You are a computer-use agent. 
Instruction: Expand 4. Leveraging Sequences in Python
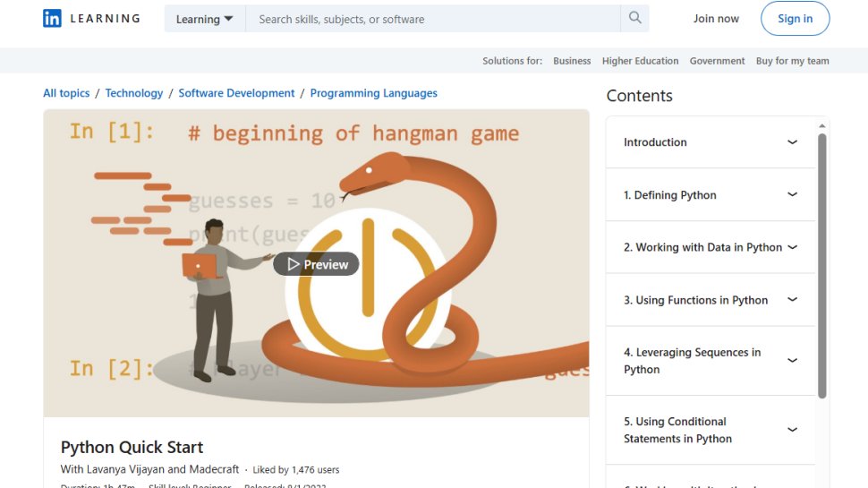tap(711, 361)
